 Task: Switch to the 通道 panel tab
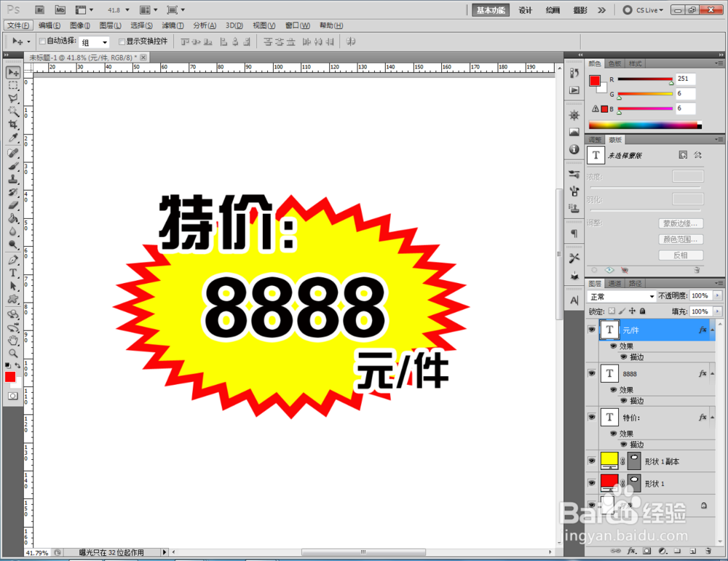click(616, 282)
